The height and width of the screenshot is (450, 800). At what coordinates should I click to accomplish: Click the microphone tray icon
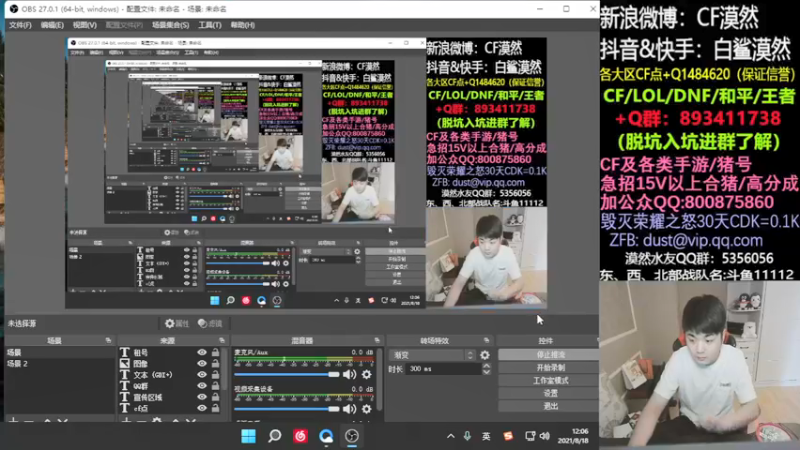click(x=467, y=436)
